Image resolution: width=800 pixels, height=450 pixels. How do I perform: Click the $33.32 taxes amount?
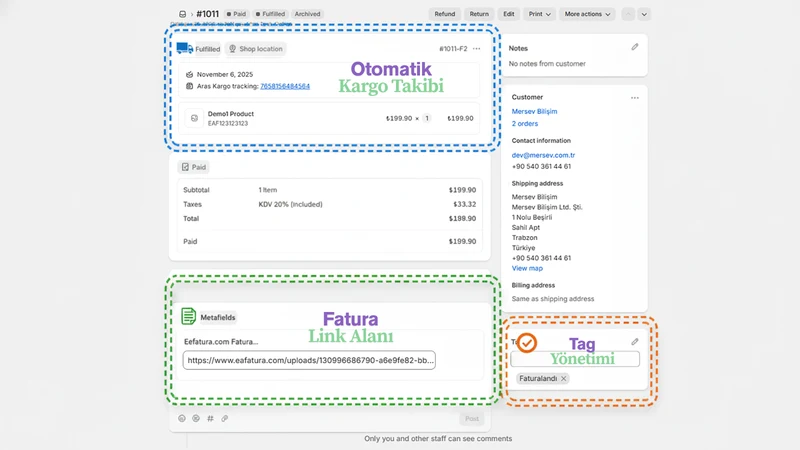465,204
